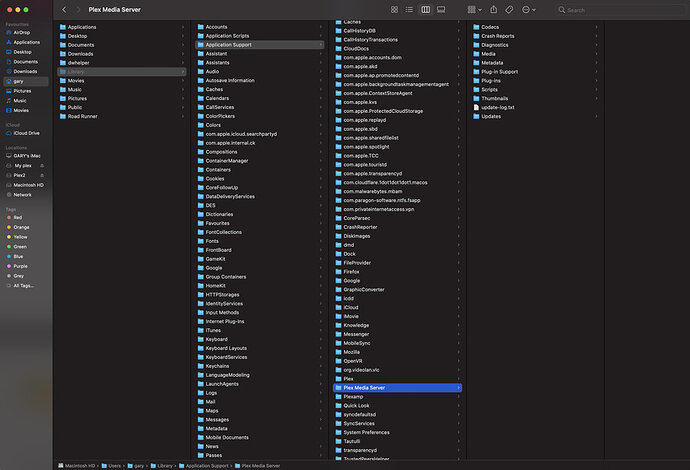The height and width of the screenshot is (470, 690).
Task: Jump to Macintosh HD in path bar
Action: click(x=77, y=466)
